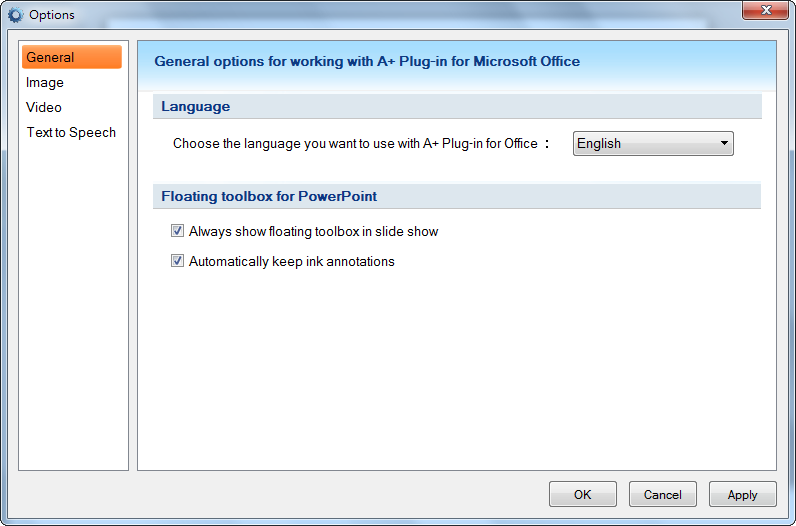Untick Always show floating toolbox checkbox

point(177,231)
